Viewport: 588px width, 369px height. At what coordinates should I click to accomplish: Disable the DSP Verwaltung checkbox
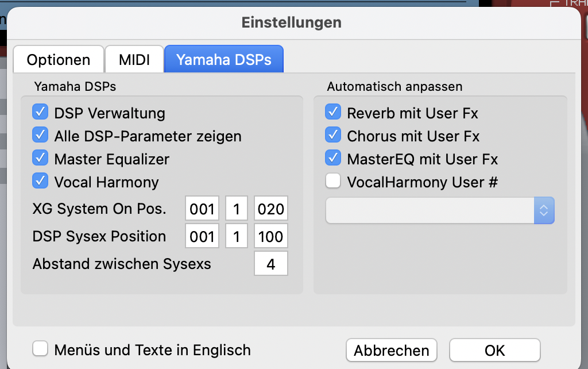click(41, 113)
